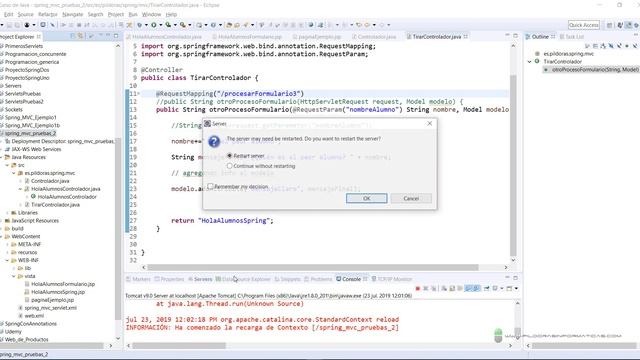The width and height of the screenshot is (640, 360).
Task: Collapse all in Project Explorer toolbar
Action: point(73,36)
